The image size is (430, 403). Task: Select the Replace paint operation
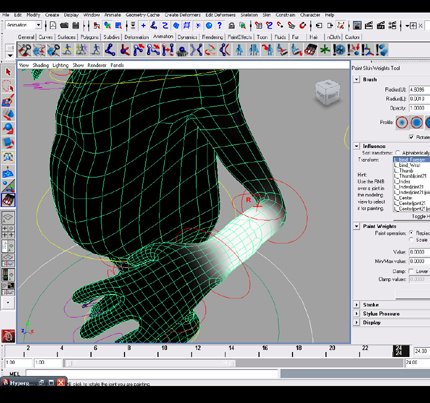(412, 233)
